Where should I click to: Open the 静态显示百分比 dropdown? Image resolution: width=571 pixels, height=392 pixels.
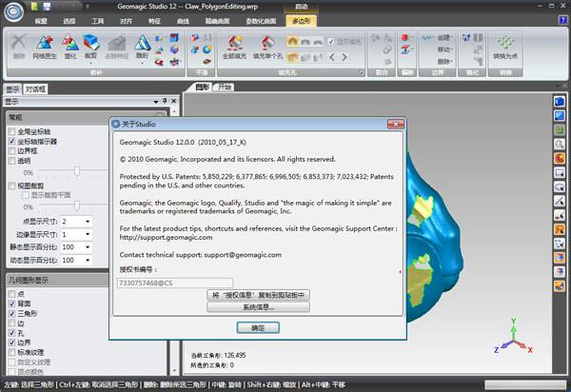88,247
